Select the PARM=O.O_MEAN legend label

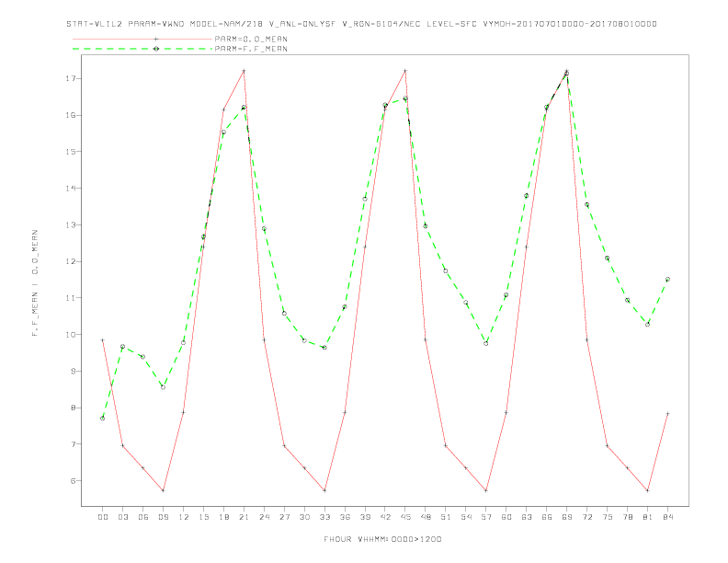click(x=251, y=39)
